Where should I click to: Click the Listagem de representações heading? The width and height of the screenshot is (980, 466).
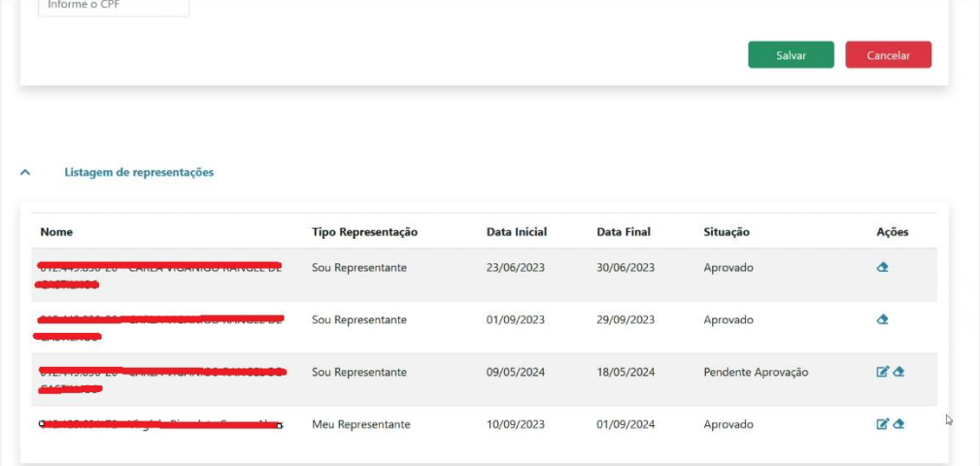pos(139,173)
